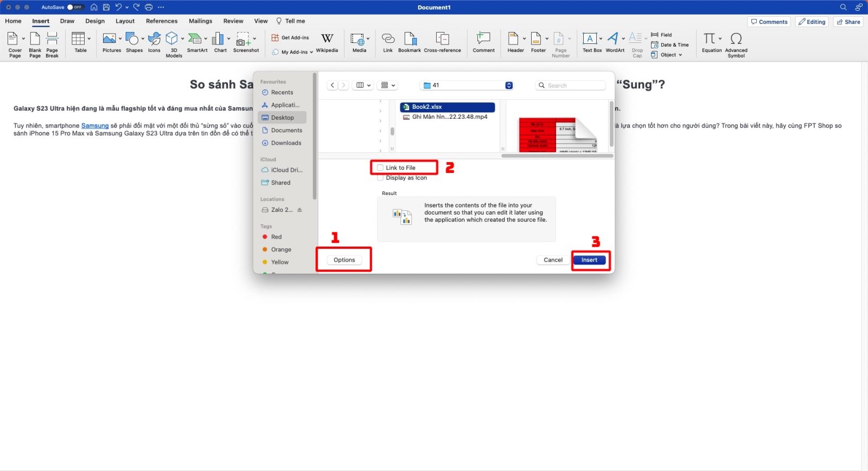Screen dimensions: 868x471
Task: Insert a Text Box
Action: 592,42
